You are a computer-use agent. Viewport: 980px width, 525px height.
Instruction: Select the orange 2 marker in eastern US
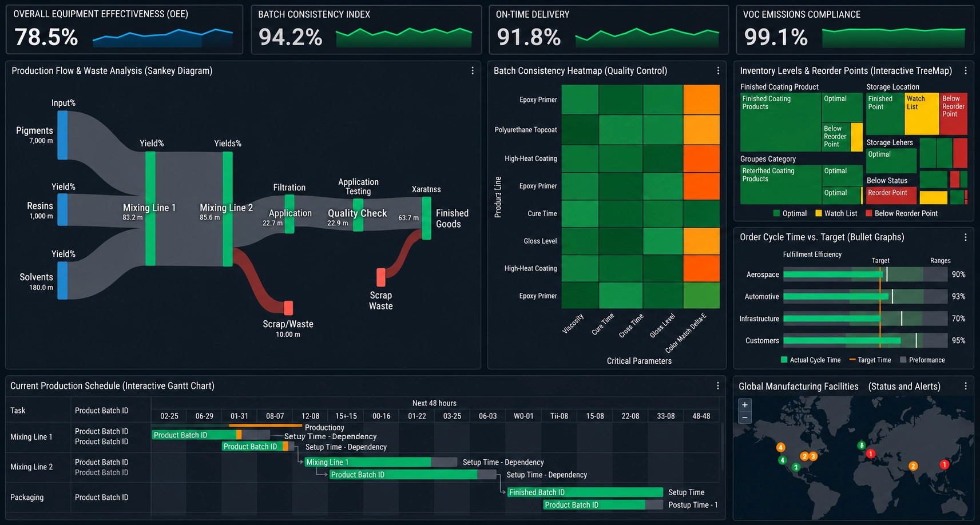click(804, 456)
